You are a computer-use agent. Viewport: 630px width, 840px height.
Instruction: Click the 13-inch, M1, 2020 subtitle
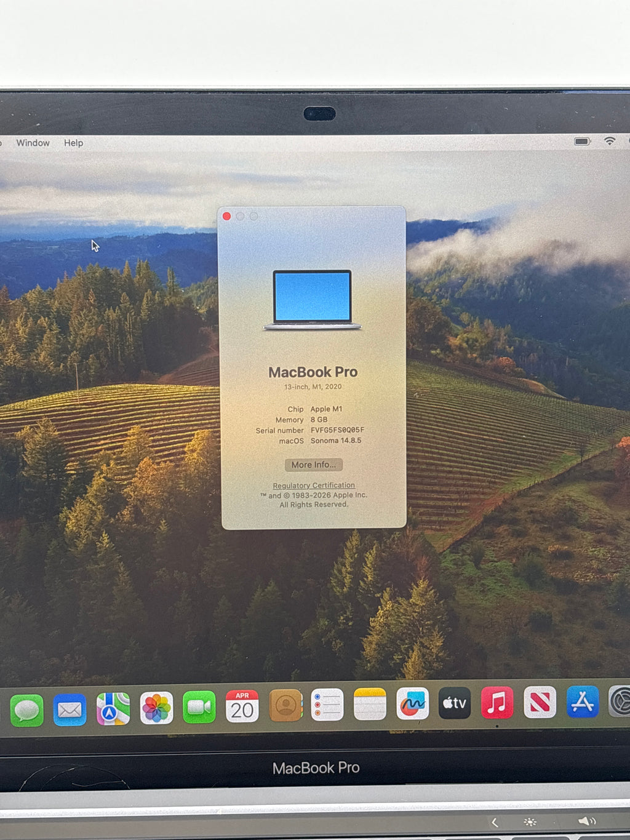click(313, 387)
